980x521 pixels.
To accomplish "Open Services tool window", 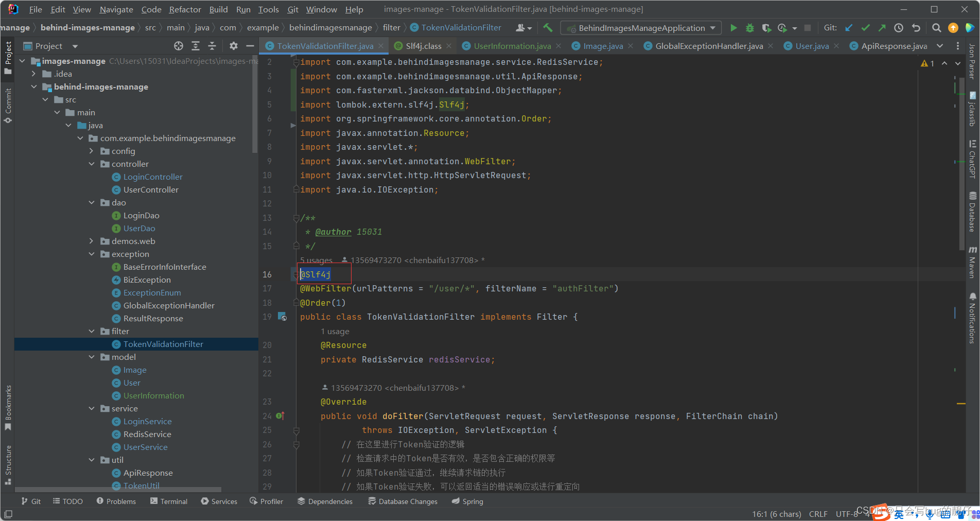I will pyautogui.click(x=219, y=501).
